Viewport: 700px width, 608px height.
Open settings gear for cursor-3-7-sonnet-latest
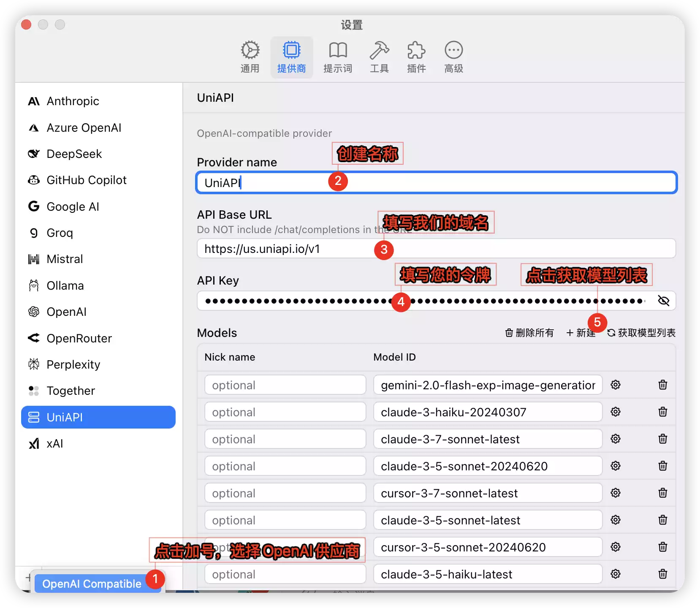(616, 493)
